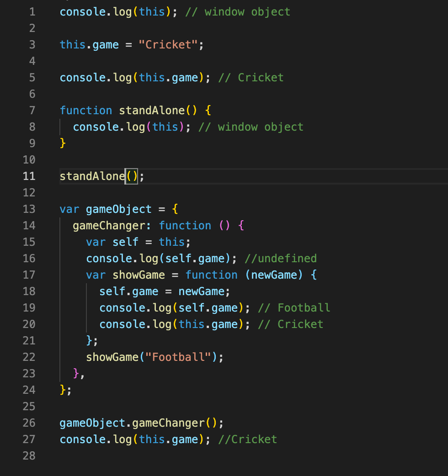Select the function keyword on line 7

coord(86,110)
